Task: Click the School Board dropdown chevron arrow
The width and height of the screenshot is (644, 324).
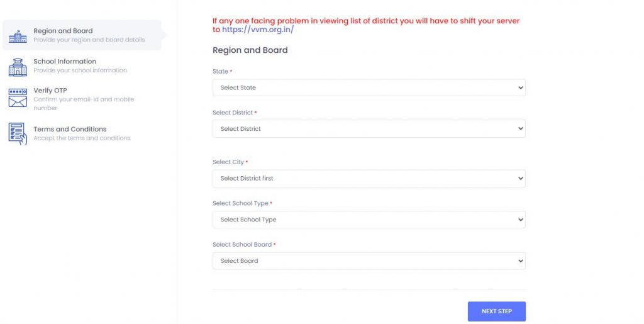Action: point(520,260)
